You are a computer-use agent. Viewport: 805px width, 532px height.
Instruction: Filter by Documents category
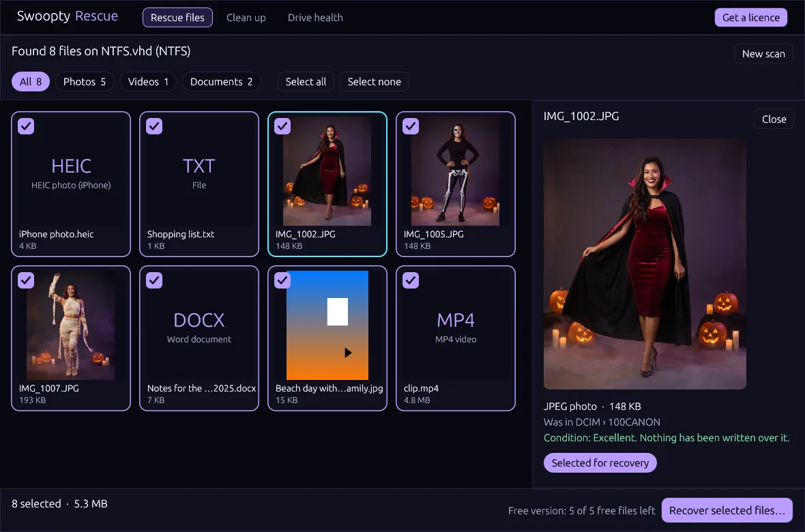tap(221, 82)
